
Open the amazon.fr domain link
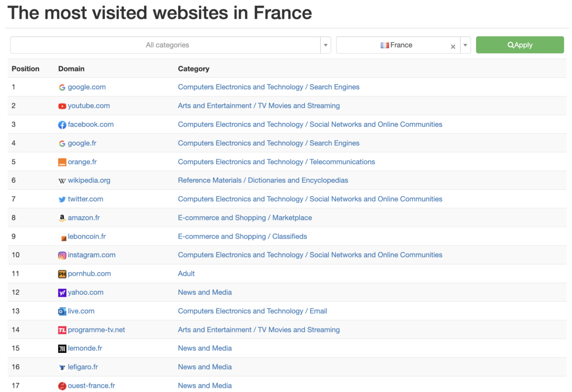84,218
